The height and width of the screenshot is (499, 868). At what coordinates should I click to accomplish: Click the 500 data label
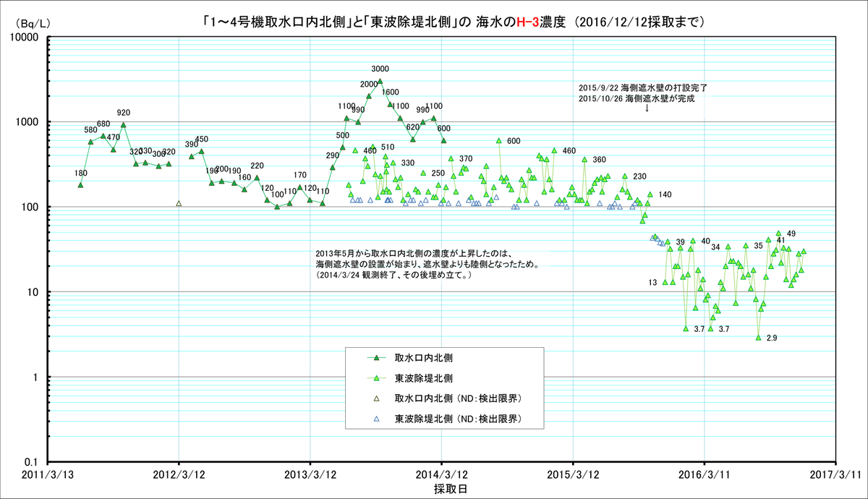(343, 136)
